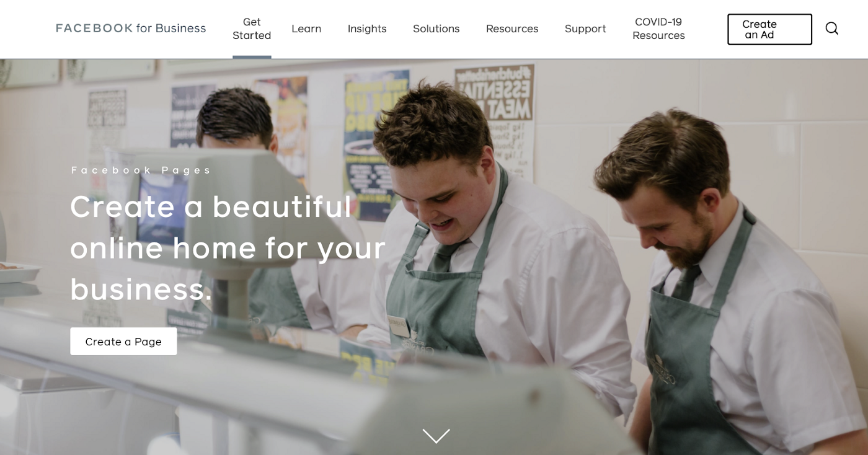The image size is (868, 455).
Task: Expand the Resources navigation dropdown
Action: (512, 29)
